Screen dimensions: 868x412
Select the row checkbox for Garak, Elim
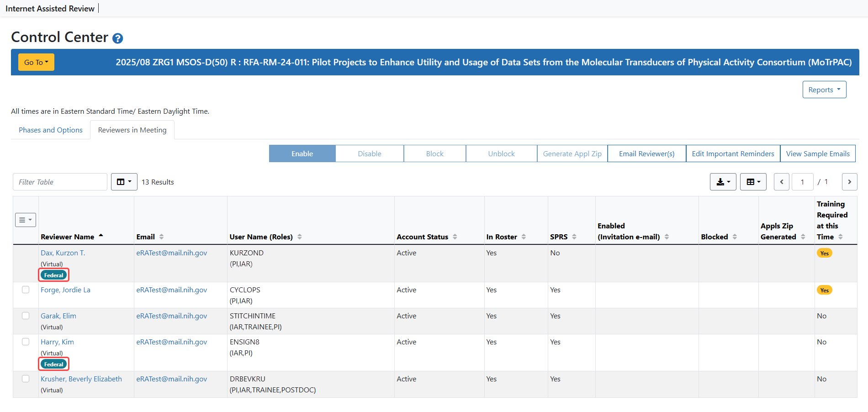26,316
